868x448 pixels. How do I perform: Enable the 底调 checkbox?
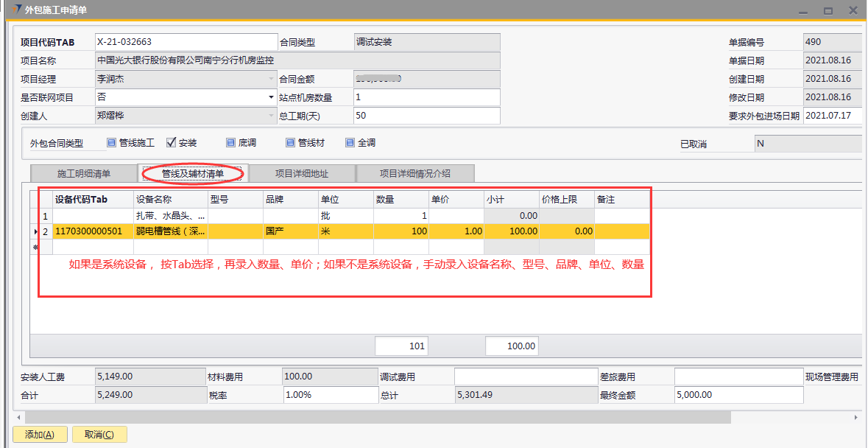coord(230,143)
